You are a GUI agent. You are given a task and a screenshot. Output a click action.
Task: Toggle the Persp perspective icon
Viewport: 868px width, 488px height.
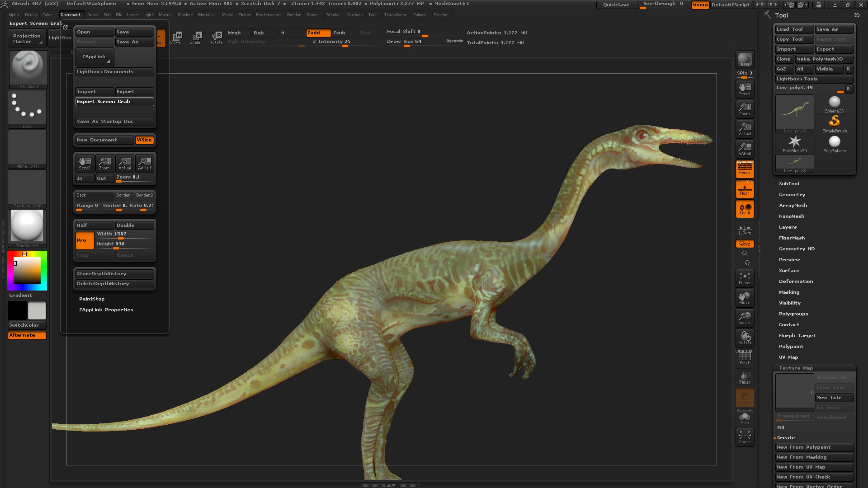click(x=745, y=169)
